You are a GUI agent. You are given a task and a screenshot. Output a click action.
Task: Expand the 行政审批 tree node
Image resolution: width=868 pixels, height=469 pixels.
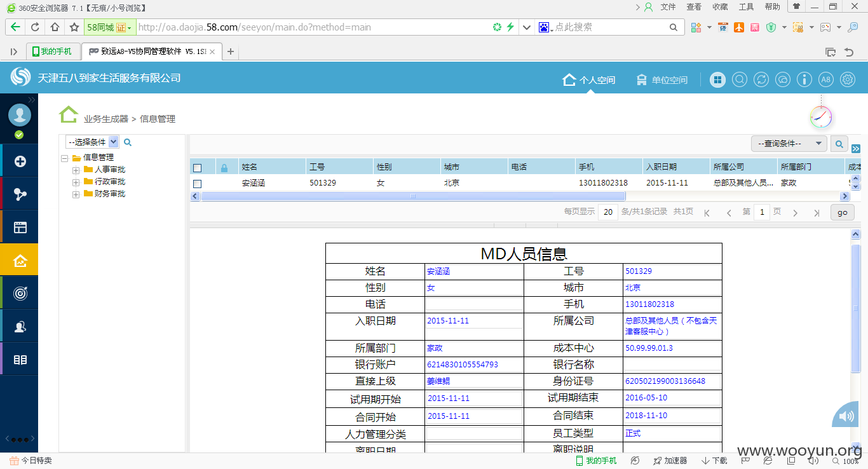pos(76,182)
